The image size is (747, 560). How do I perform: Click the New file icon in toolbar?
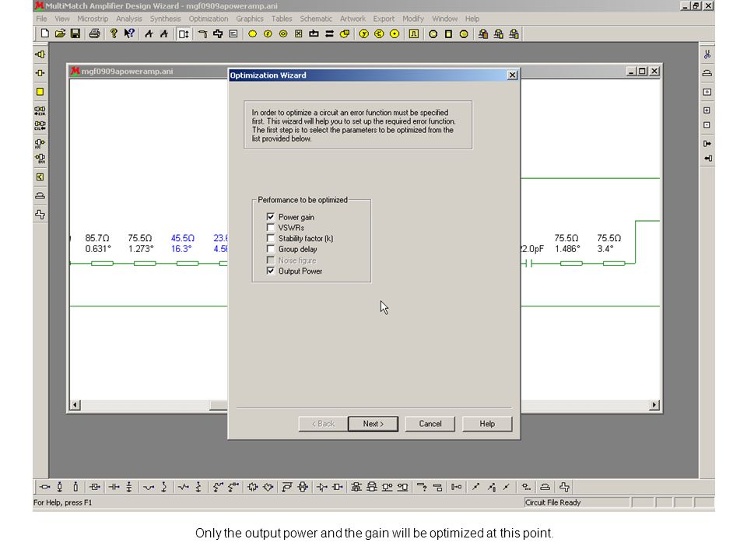pos(44,33)
